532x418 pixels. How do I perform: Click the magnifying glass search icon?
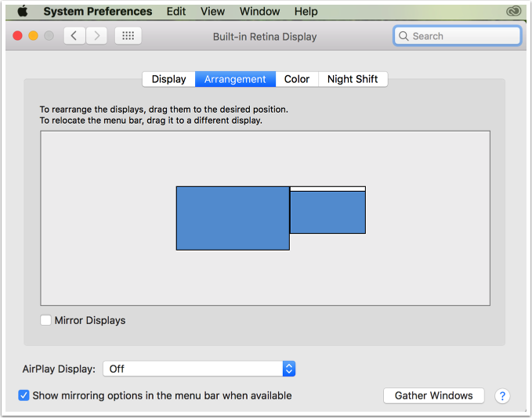pyautogui.click(x=404, y=36)
